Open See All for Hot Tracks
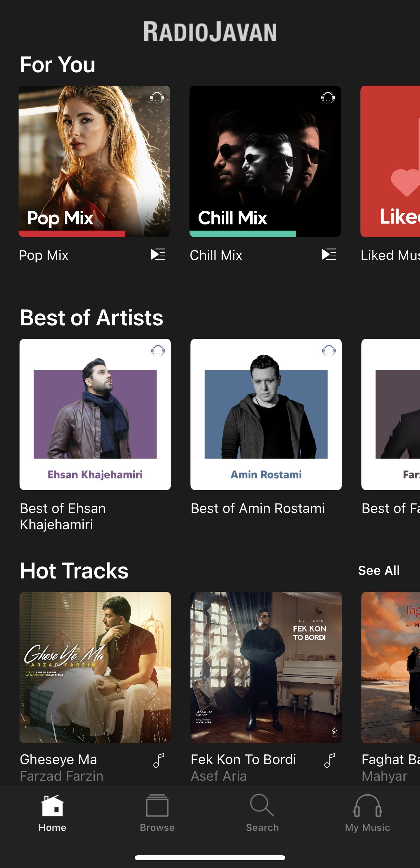The image size is (420, 868). [379, 570]
